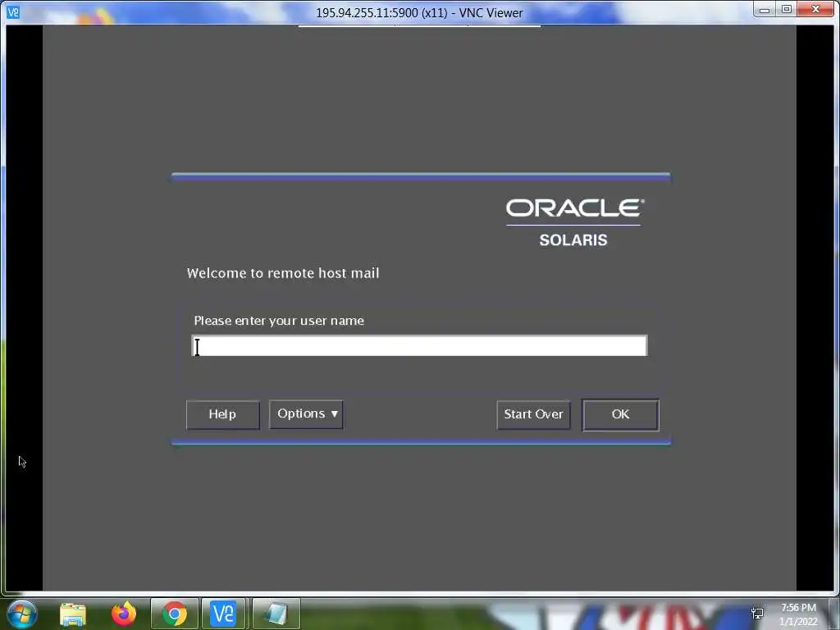Open Google Chrome from the taskbar
The width and height of the screenshot is (840, 630).
click(174, 614)
